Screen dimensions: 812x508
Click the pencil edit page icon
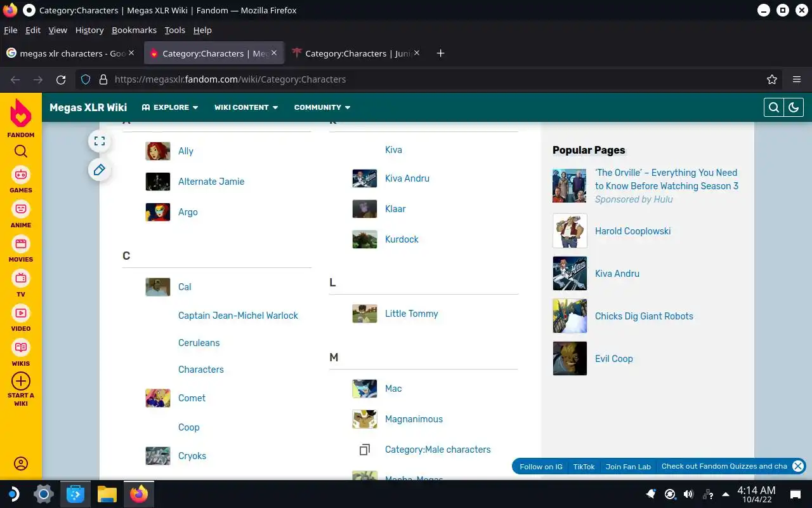(x=100, y=170)
